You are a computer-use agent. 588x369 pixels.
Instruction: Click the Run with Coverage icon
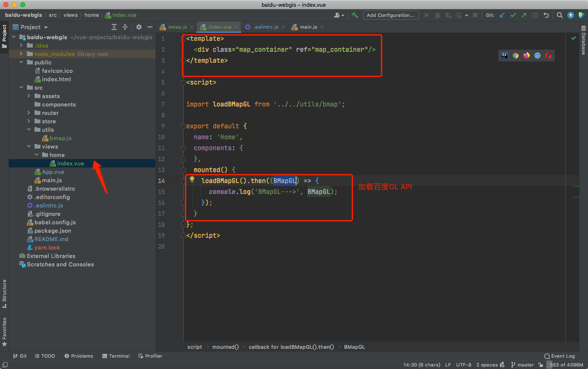coord(448,15)
